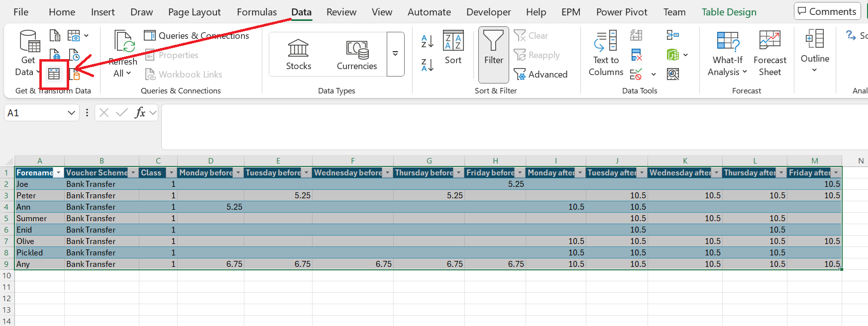The width and height of the screenshot is (868, 326).
Task: Click the formula bar Enter checkmark
Action: pos(121,113)
